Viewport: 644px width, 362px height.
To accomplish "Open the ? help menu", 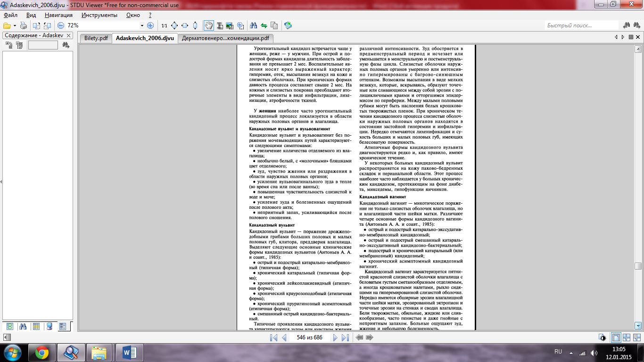I will [x=150, y=15].
